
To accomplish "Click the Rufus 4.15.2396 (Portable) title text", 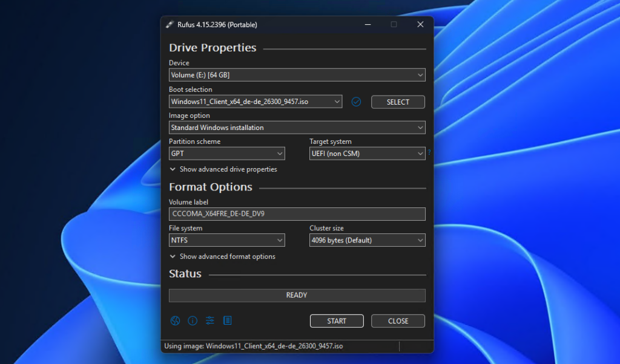I will (x=217, y=24).
